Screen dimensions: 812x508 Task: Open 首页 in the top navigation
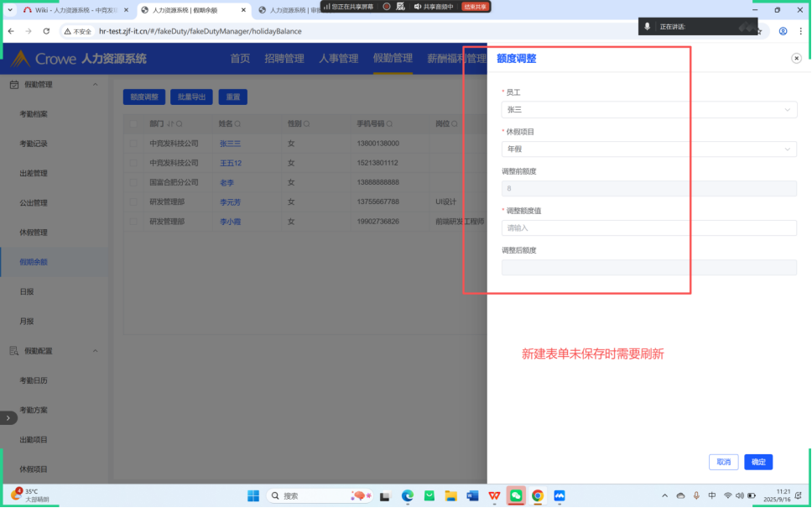(240, 59)
